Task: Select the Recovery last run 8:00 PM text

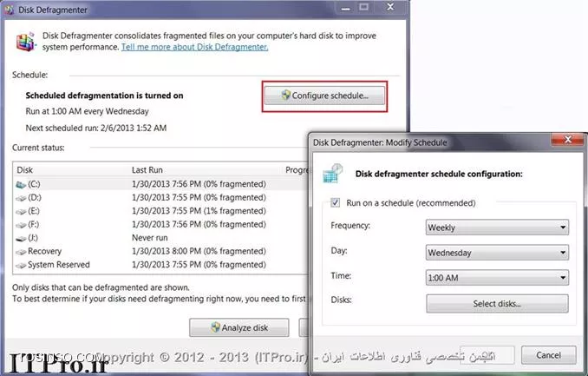Action: [199, 251]
